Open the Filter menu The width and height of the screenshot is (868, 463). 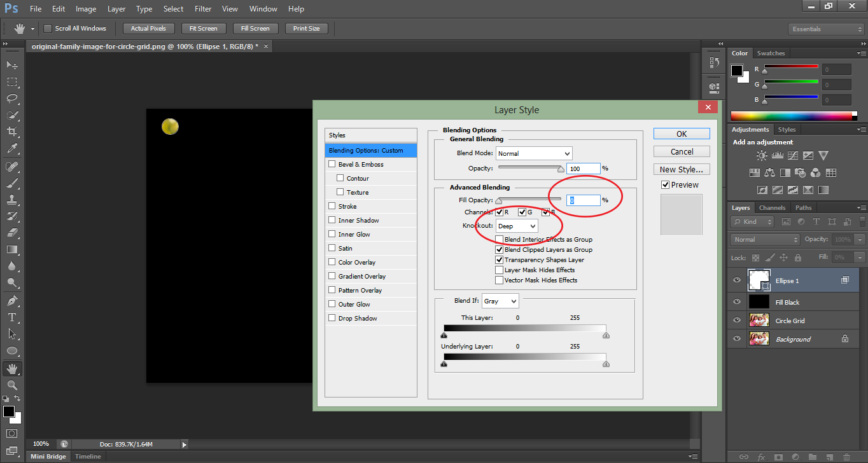pos(202,9)
